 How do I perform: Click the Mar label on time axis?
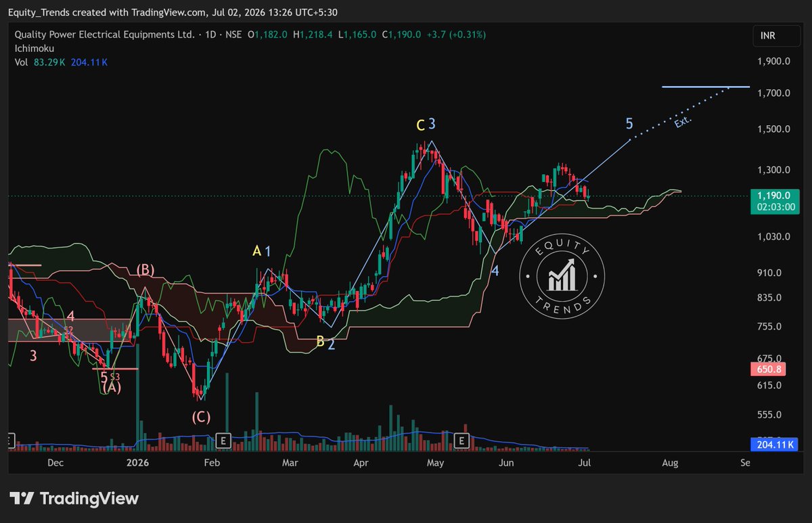pyautogui.click(x=290, y=463)
